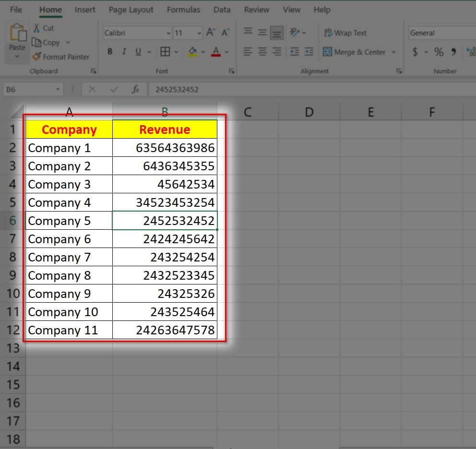Click the Insert Function fx icon
The image size is (476, 449).
(x=136, y=89)
